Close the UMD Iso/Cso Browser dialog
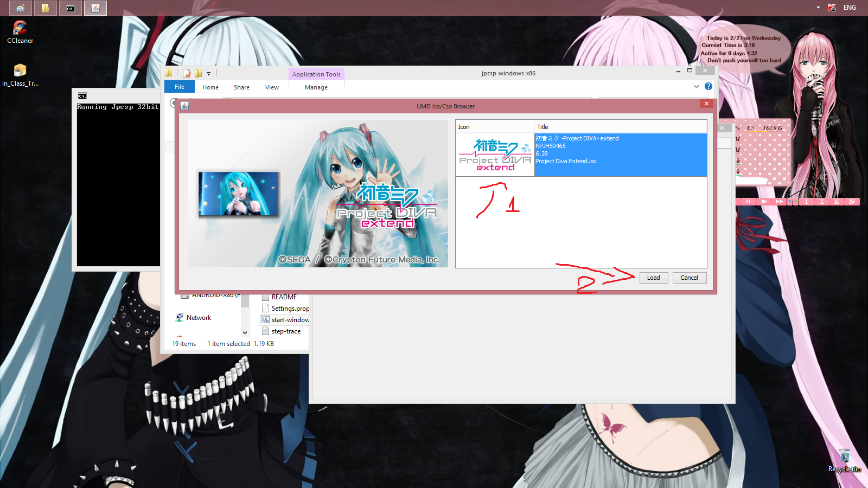The image size is (868, 488). pos(706,104)
